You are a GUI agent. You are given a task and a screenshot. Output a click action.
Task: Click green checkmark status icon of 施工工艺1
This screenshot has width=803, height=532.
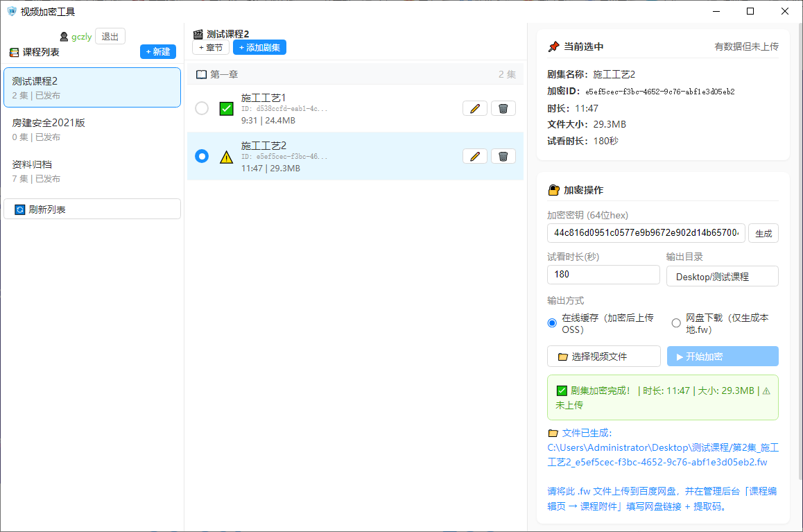[226, 109]
